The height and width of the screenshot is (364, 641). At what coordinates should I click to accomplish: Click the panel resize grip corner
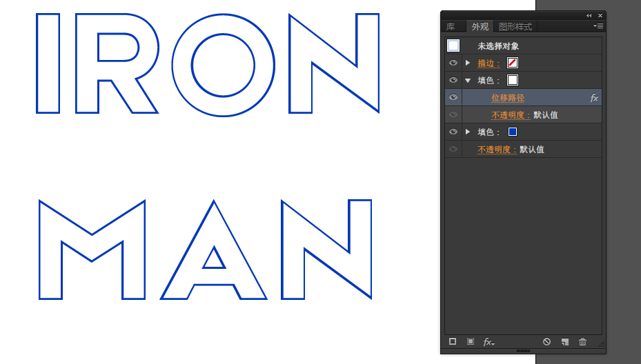[602, 344]
